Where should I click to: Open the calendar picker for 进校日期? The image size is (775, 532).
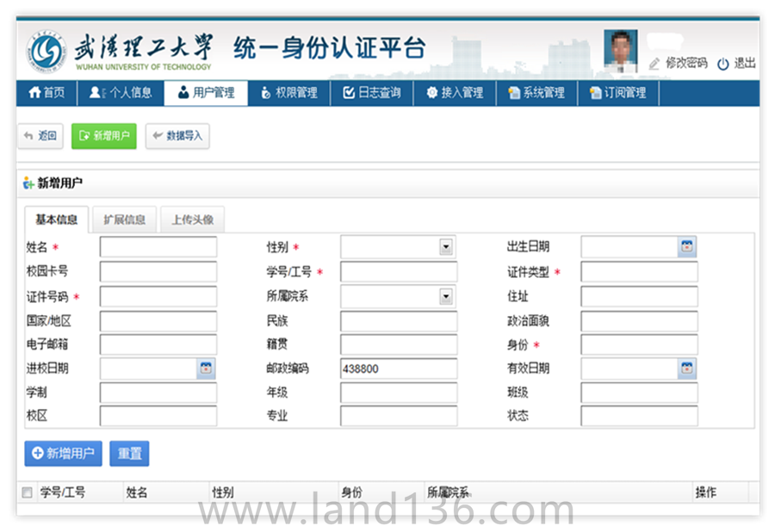pyautogui.click(x=206, y=368)
